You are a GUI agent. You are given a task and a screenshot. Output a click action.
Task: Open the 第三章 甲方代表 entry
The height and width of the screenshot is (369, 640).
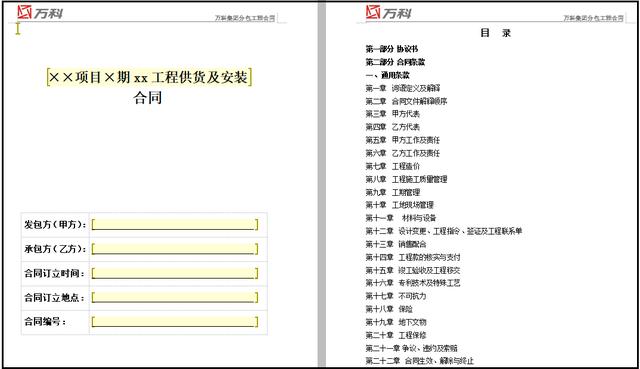tap(393, 114)
